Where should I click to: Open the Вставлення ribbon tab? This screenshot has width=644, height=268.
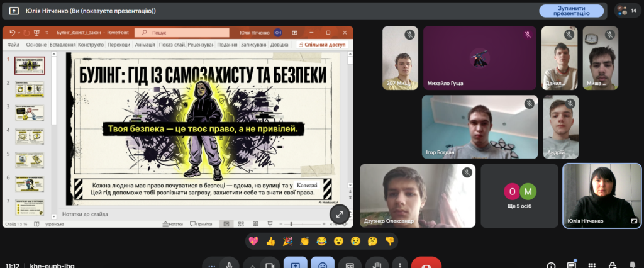coord(62,45)
